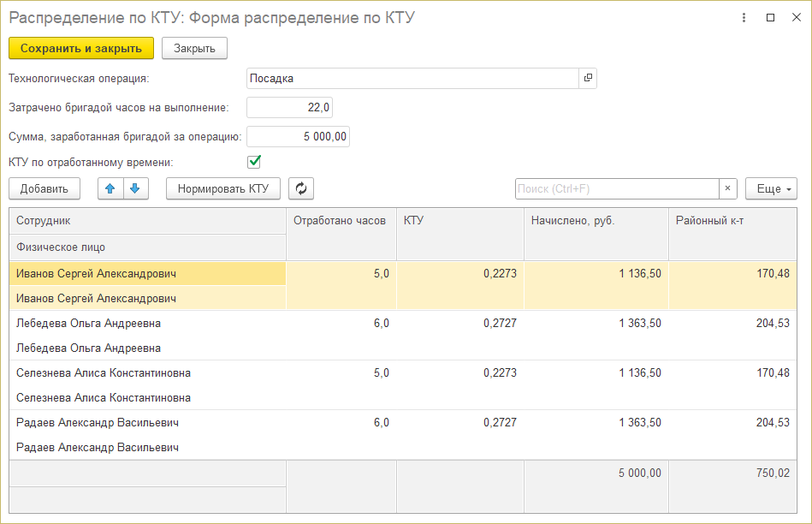
Task: Focus the Поиск (Ctrl+F) search box
Action: (x=617, y=188)
